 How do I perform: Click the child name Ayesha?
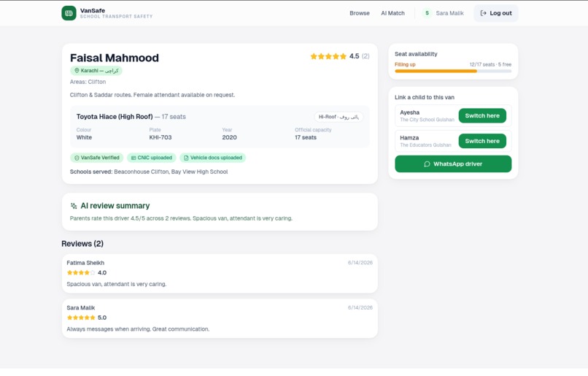409,112
